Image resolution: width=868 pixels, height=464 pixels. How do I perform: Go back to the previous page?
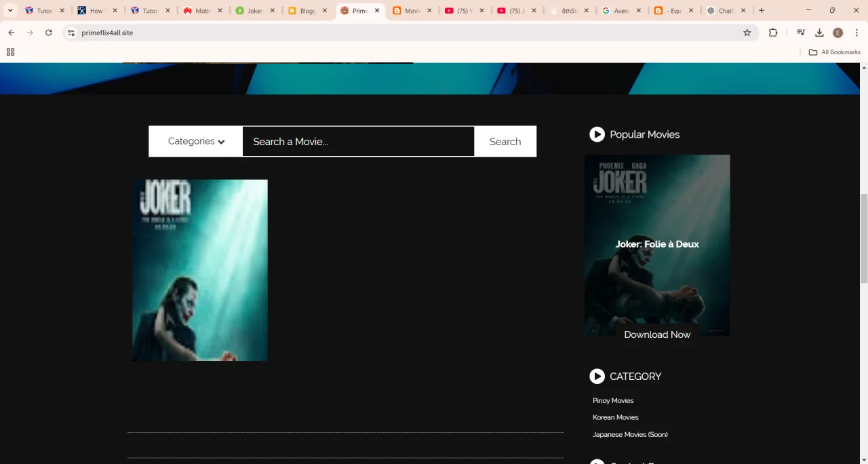12,33
